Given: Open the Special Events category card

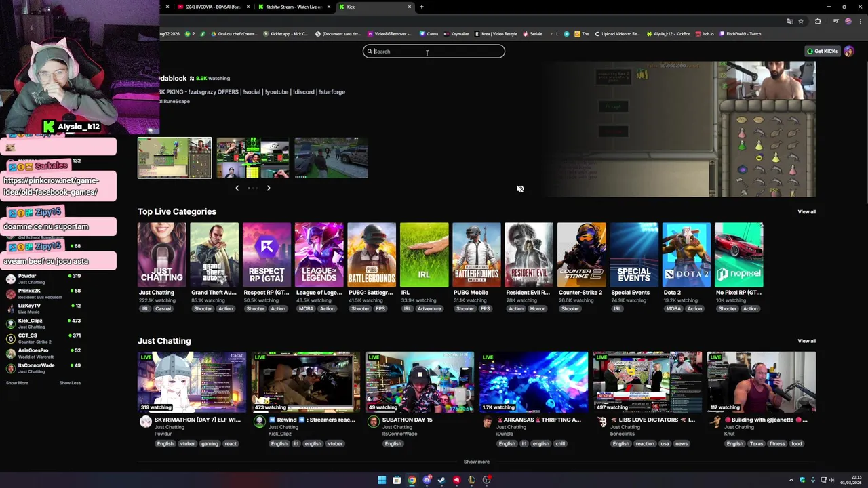Looking at the screenshot, I should [x=634, y=255].
